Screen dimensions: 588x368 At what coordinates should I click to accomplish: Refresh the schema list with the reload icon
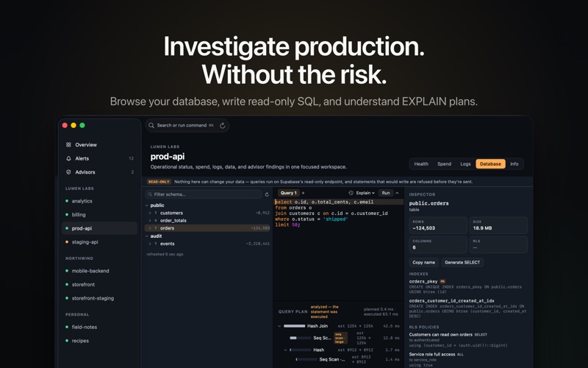(x=267, y=194)
